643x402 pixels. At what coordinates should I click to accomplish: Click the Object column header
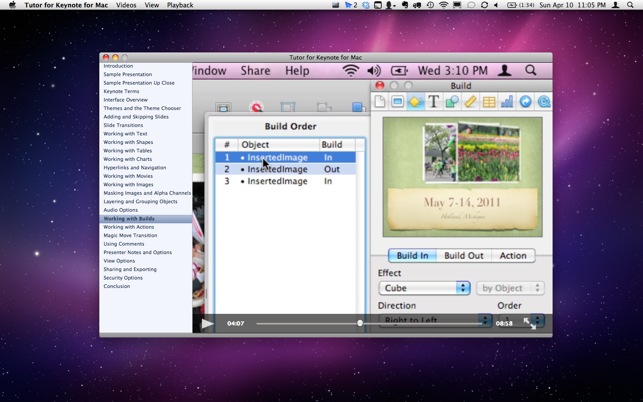click(278, 144)
